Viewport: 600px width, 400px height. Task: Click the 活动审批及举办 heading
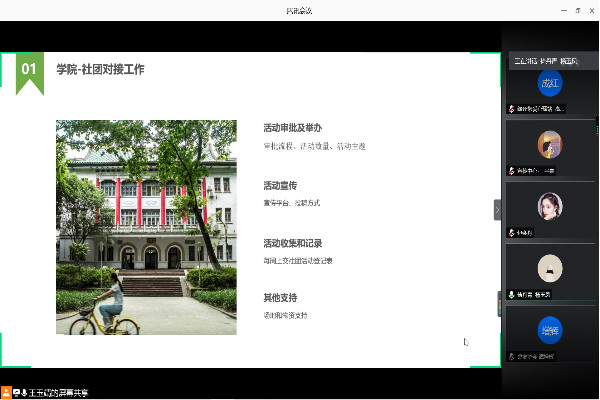click(292, 128)
